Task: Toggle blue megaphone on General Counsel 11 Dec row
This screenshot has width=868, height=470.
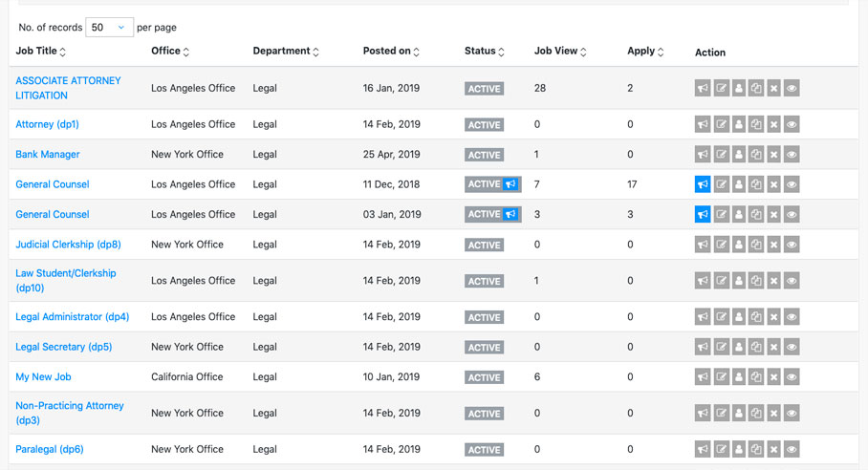Action: coord(703,185)
